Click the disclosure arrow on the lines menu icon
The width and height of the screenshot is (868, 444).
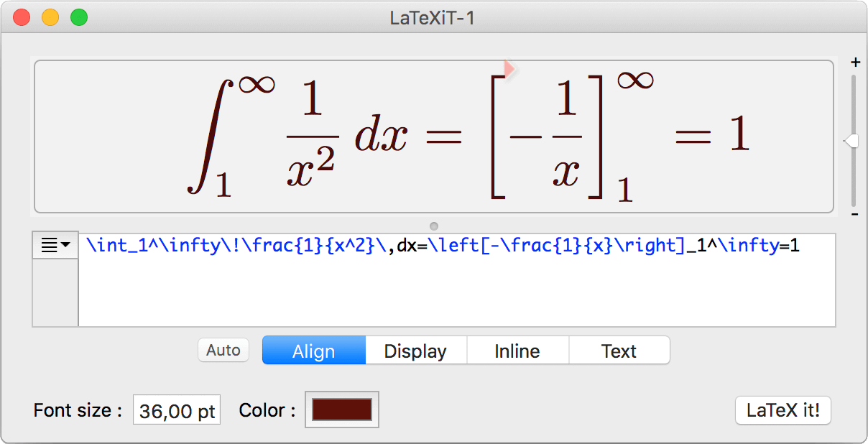pyautogui.click(x=64, y=245)
